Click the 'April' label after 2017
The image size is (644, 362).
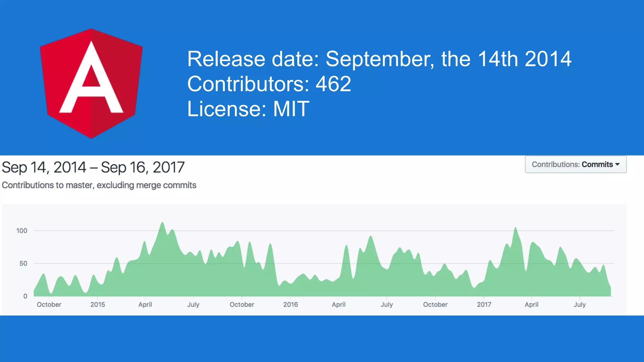tap(531, 304)
